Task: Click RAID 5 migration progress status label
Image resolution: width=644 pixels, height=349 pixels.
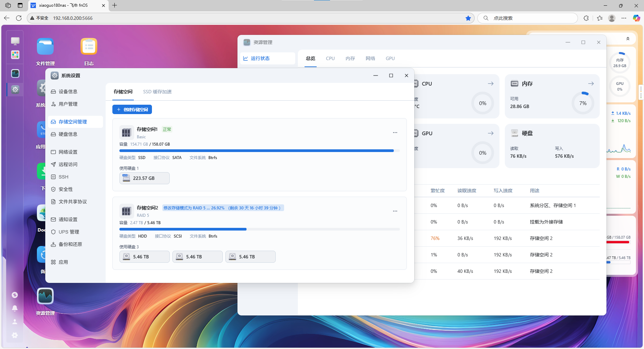Action: pos(223,208)
